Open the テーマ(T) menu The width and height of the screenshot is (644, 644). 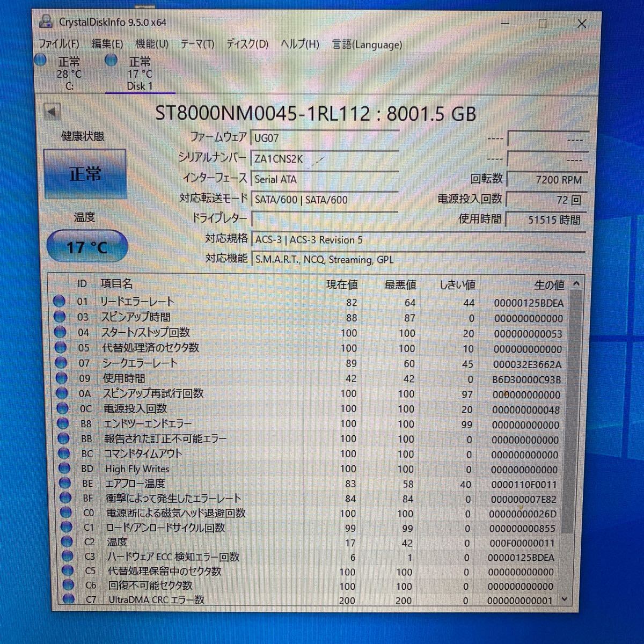197,44
